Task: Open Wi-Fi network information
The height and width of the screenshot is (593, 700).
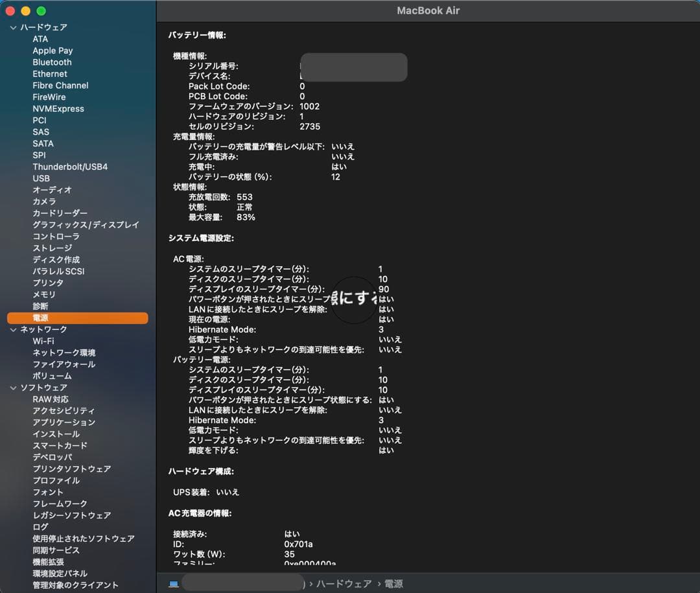Action: (x=43, y=341)
